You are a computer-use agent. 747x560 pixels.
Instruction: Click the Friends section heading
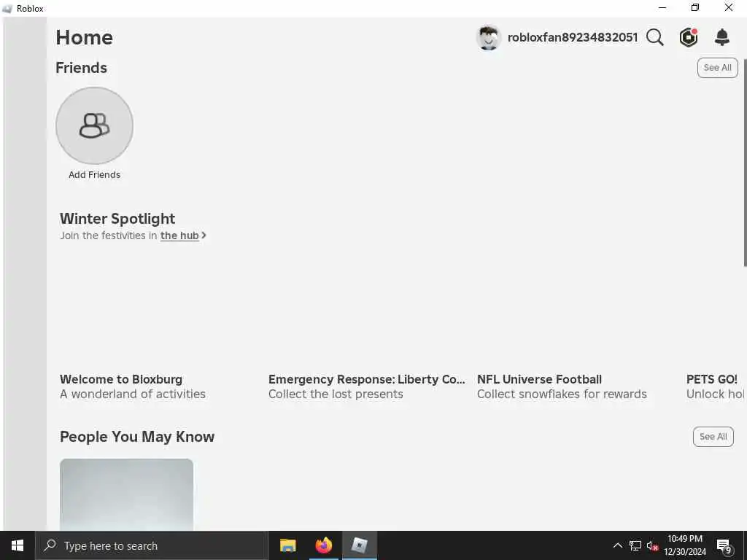tap(82, 68)
